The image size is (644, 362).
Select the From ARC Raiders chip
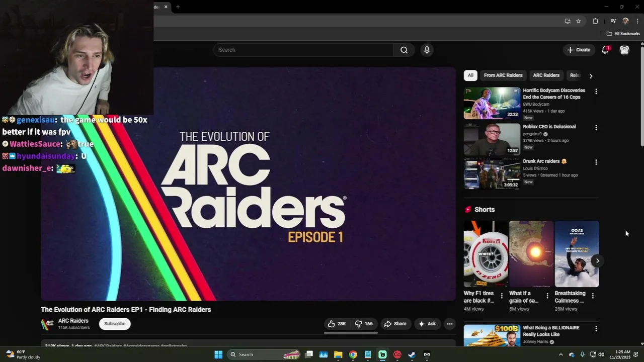click(x=503, y=75)
